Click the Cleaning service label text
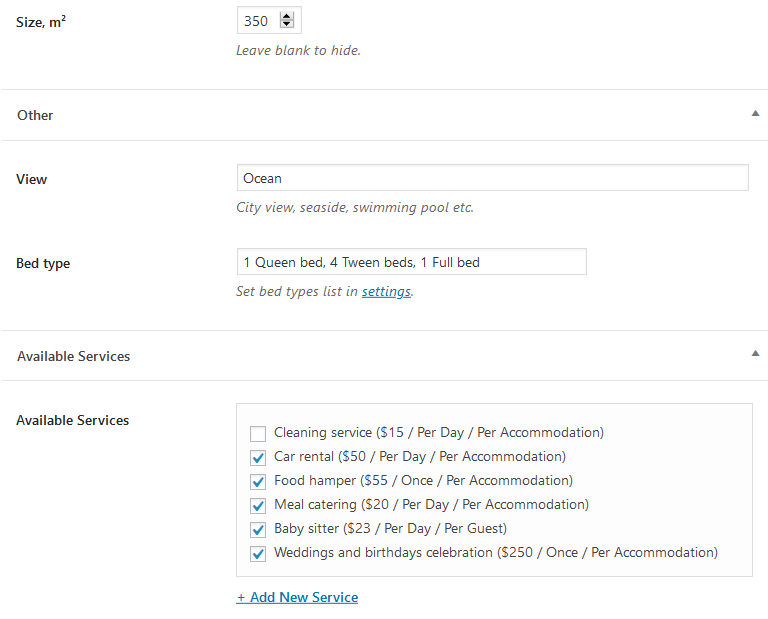 click(x=438, y=433)
